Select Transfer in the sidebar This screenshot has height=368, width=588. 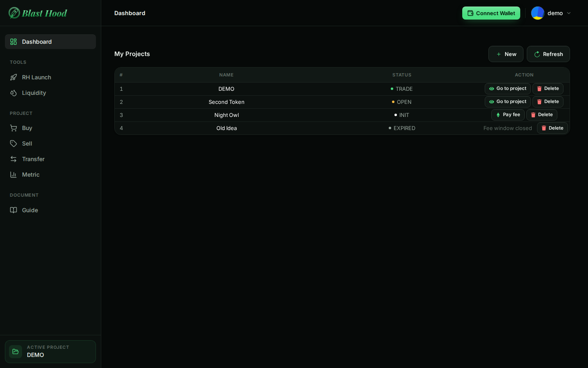(50, 159)
